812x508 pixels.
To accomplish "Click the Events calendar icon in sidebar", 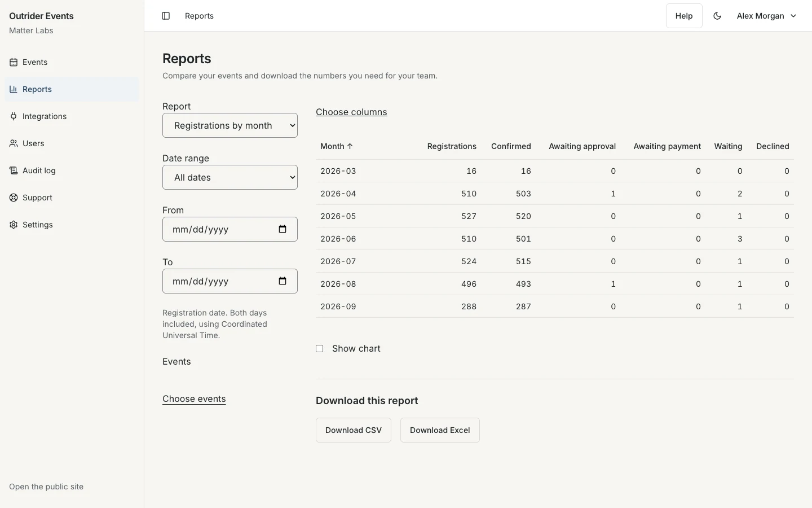I will click(x=14, y=62).
